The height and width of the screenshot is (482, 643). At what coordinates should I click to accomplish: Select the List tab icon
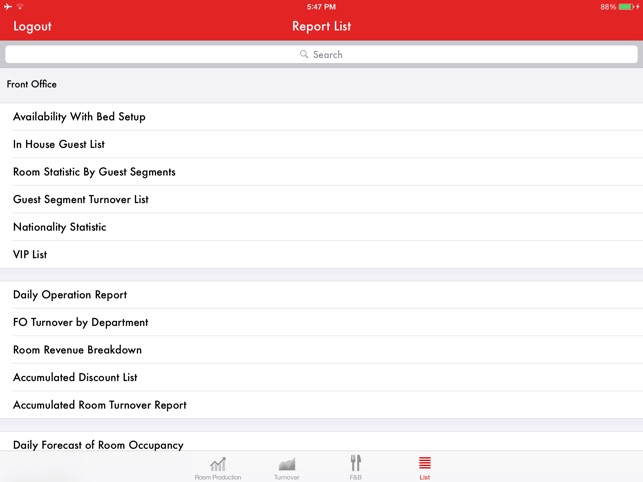point(424,463)
